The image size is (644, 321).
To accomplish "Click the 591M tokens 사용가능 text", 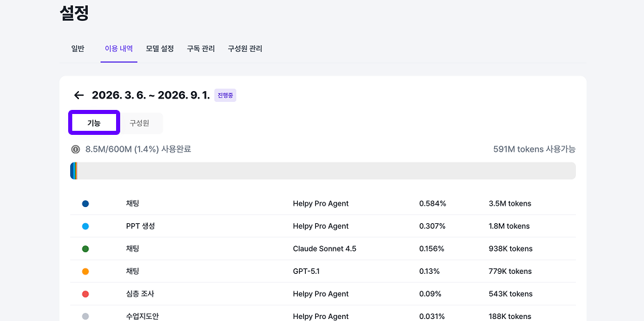I will [534, 149].
